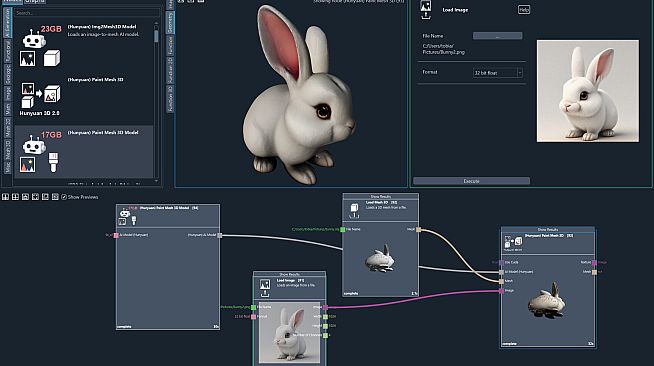The image size is (654, 366).
Task: Click the mesh preview in the Load Mesh 3D node
Action: click(380, 259)
